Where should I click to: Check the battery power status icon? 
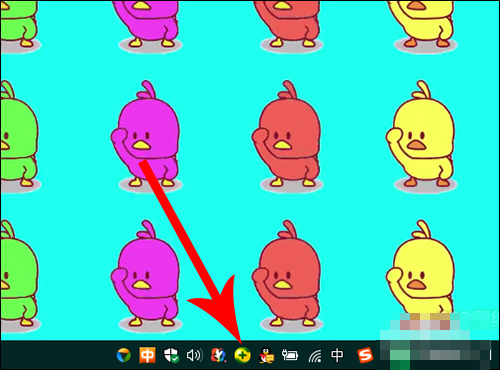[x=290, y=355]
